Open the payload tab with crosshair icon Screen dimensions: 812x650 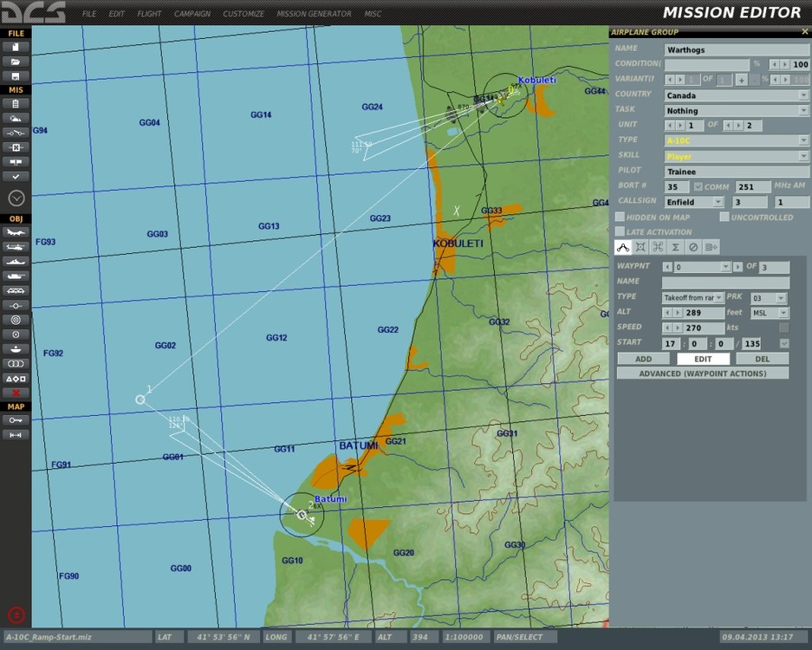click(x=640, y=247)
